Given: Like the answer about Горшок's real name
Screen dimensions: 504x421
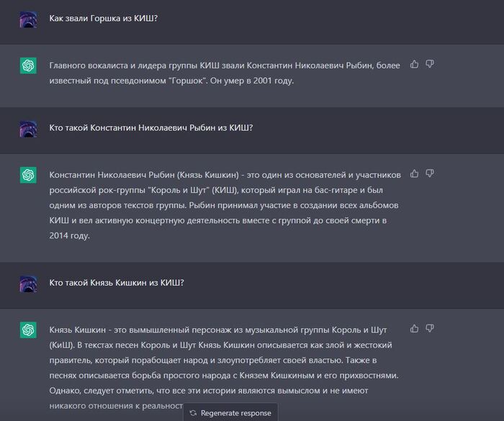Looking at the screenshot, I should pos(415,64).
